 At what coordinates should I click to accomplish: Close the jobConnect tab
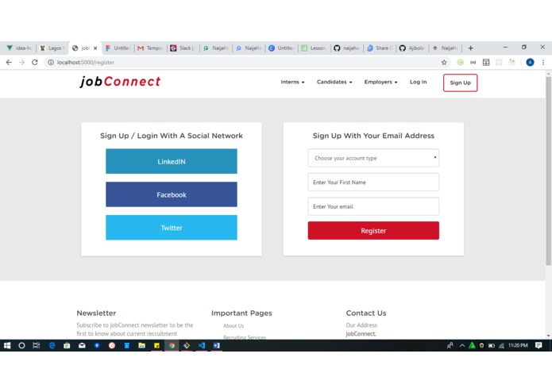click(95, 48)
